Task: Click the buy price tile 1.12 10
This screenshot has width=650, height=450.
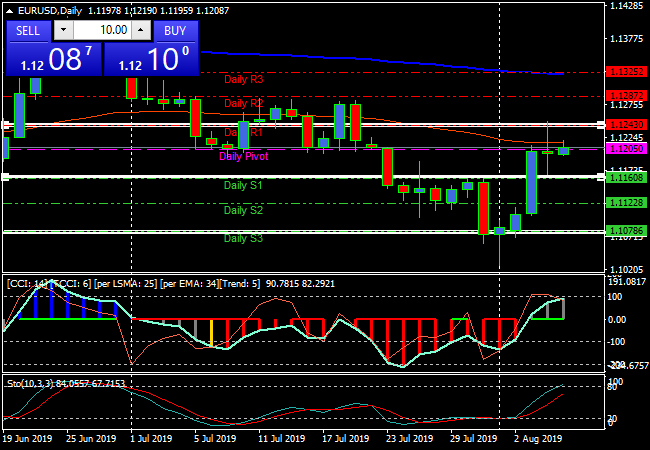Action: 151,59
